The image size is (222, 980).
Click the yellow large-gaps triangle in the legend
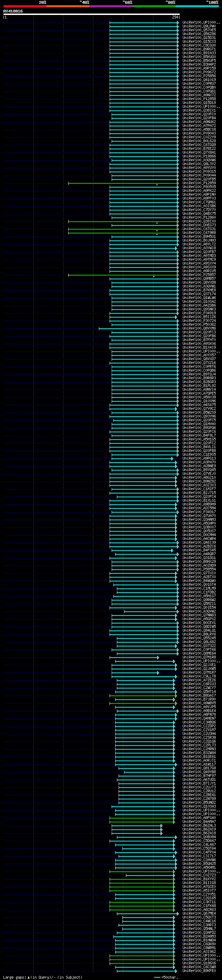tap(28, 977)
